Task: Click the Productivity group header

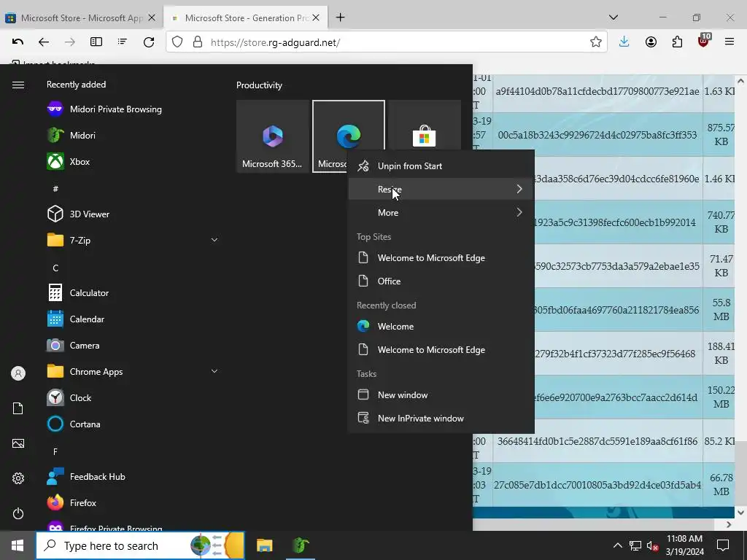Action: coord(259,85)
